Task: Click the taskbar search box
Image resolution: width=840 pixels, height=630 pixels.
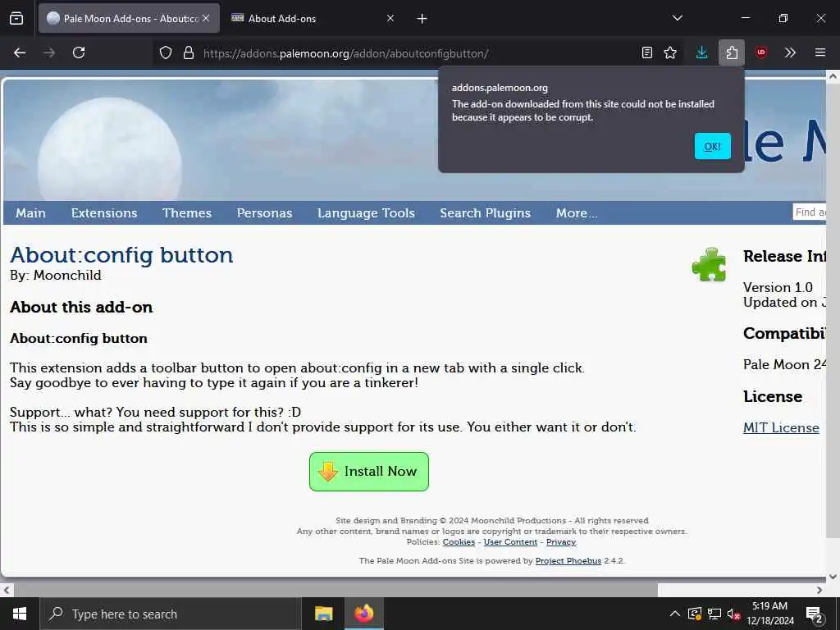Action: point(171,614)
